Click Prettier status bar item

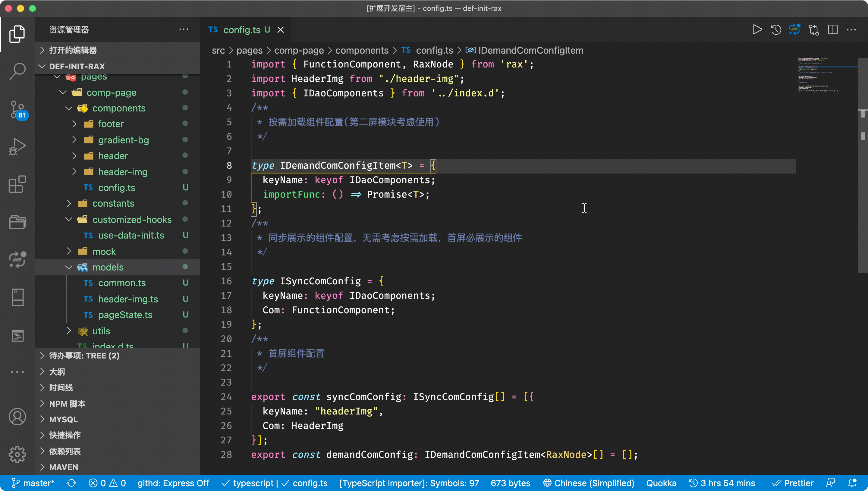pyautogui.click(x=792, y=483)
